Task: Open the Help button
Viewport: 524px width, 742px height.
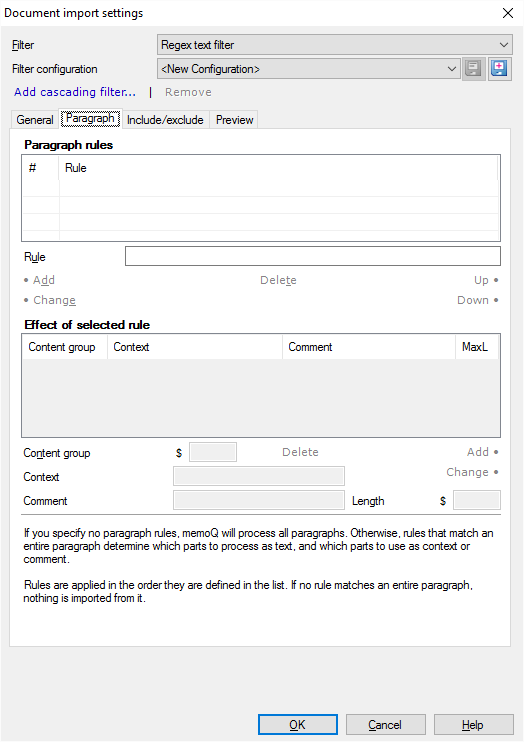Action: (473, 724)
